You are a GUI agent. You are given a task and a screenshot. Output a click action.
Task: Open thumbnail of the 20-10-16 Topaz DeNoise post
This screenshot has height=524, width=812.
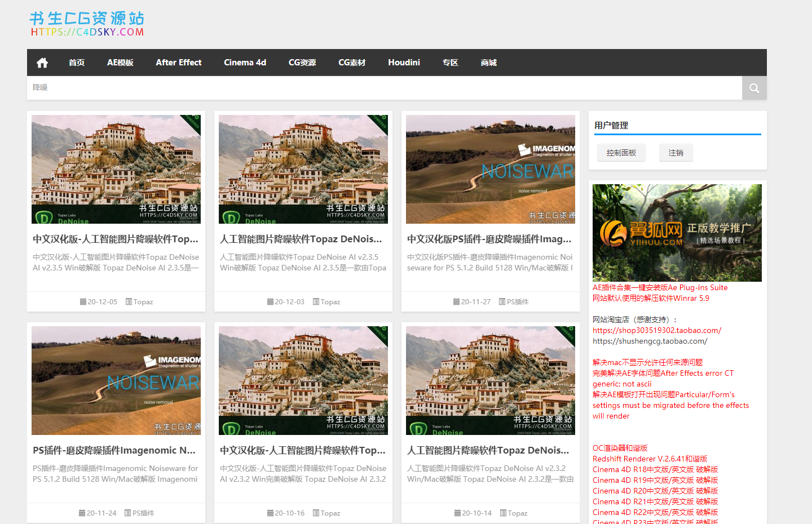coord(303,381)
